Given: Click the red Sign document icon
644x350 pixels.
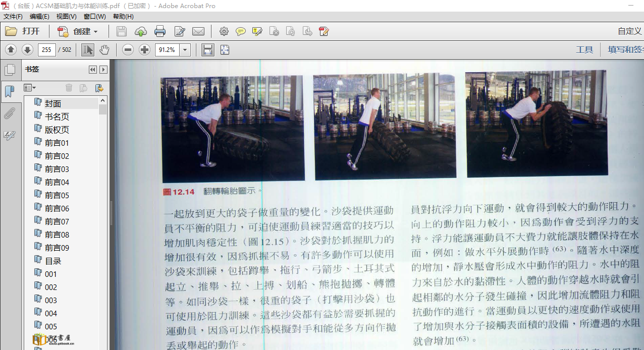Looking at the screenshot, I should click(324, 31).
